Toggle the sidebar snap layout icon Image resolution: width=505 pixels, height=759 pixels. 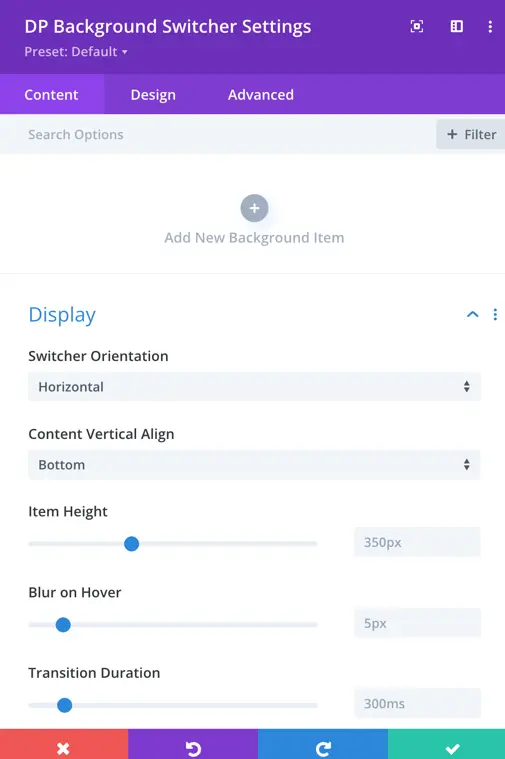coord(457,26)
